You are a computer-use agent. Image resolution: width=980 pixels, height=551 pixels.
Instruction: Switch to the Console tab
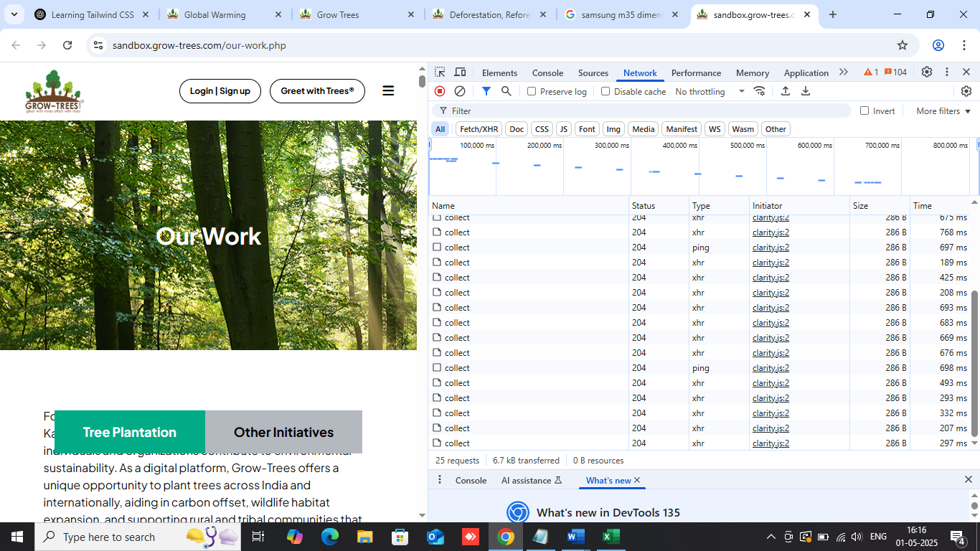pyautogui.click(x=547, y=73)
